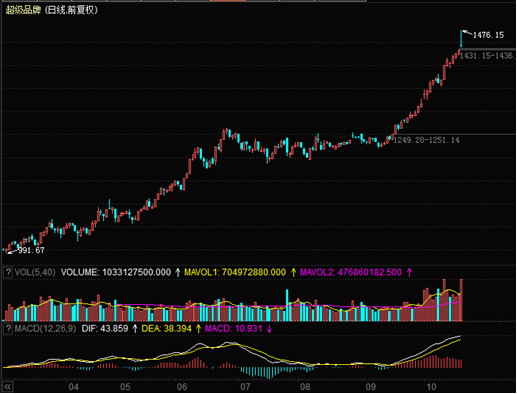517x394 pixels.
Task: Click the last red volume bar at far right
Action: [x=461, y=300]
